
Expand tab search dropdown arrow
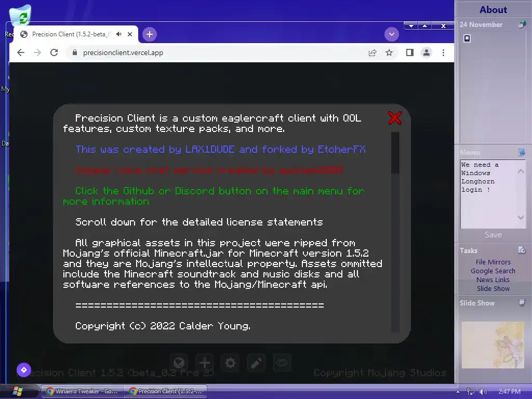[x=392, y=34]
